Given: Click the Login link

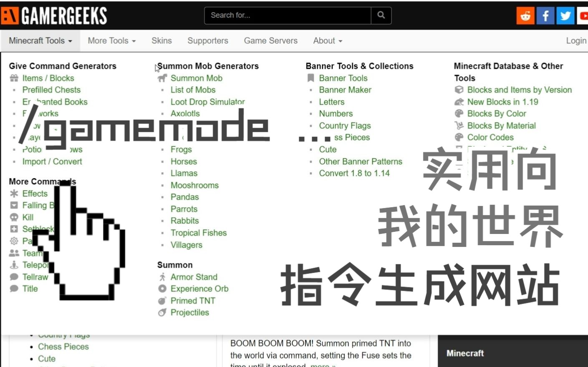Looking at the screenshot, I should click(576, 41).
